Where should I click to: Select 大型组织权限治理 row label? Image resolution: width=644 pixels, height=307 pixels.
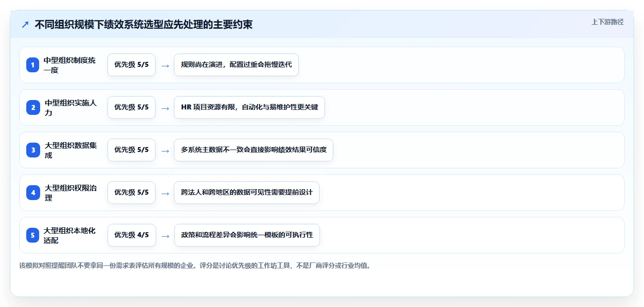pyautogui.click(x=70, y=193)
